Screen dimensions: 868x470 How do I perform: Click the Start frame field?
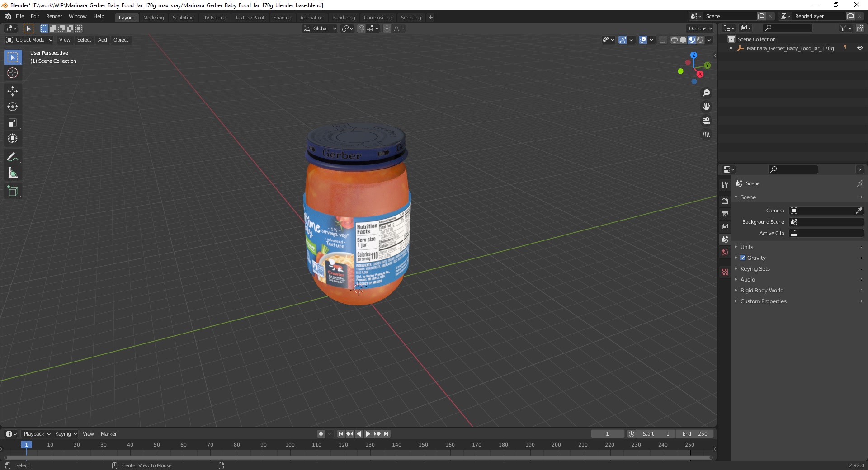pyautogui.click(x=656, y=434)
